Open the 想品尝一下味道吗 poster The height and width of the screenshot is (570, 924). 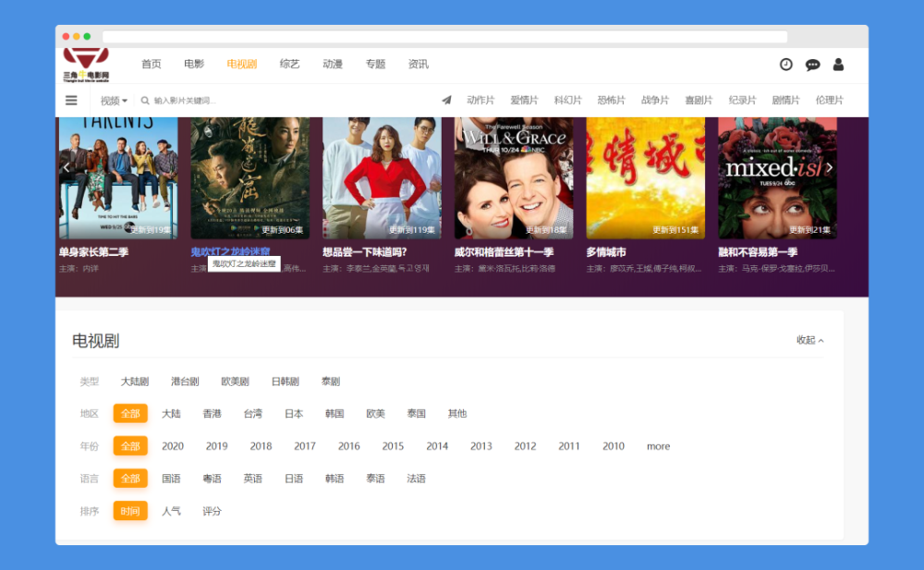[382, 178]
